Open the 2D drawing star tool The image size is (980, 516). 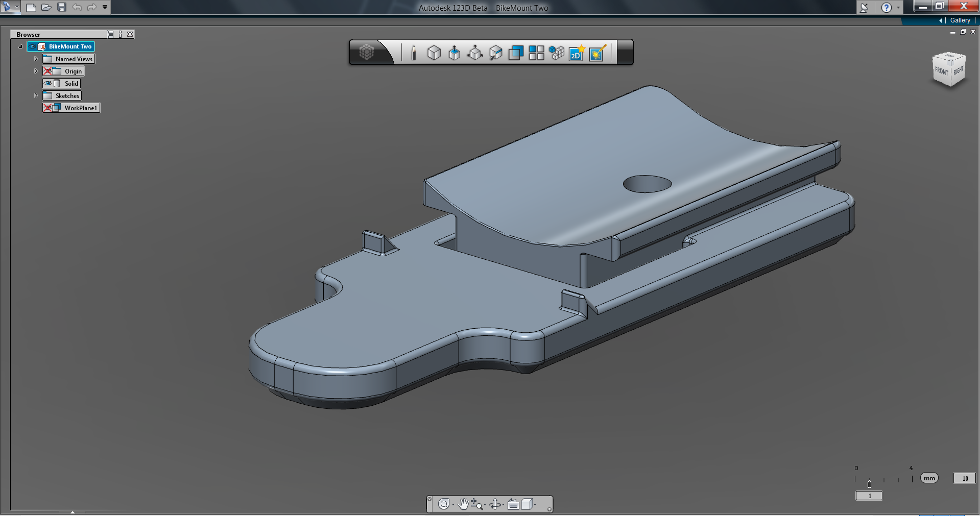[577, 53]
